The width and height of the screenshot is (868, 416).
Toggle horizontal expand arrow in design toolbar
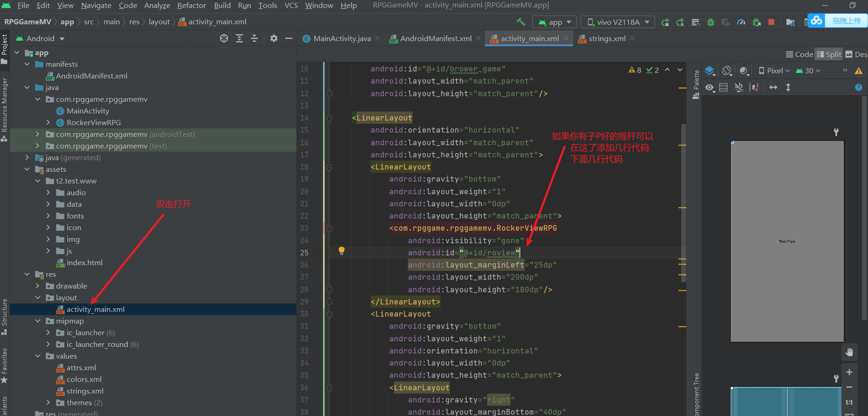tap(773, 87)
